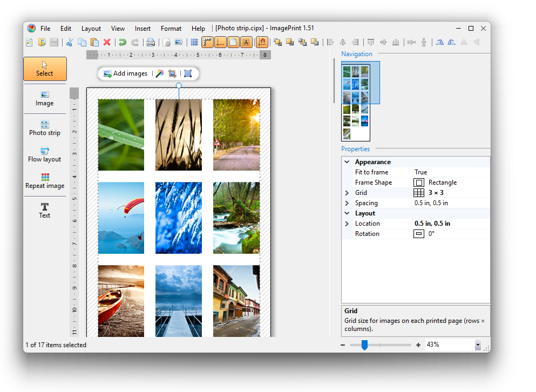Click the Print icon in toolbar
This screenshot has width=536, height=392.
[151, 42]
